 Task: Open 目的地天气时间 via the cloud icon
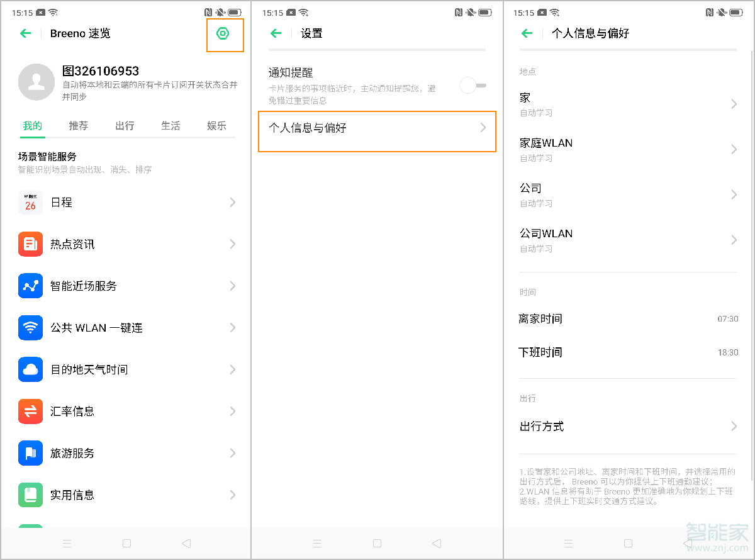[x=30, y=369]
